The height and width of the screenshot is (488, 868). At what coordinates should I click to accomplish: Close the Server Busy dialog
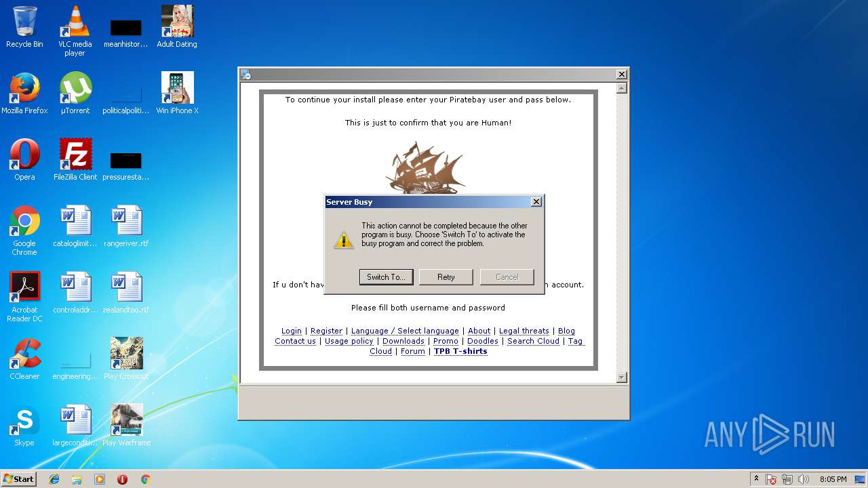tap(536, 201)
